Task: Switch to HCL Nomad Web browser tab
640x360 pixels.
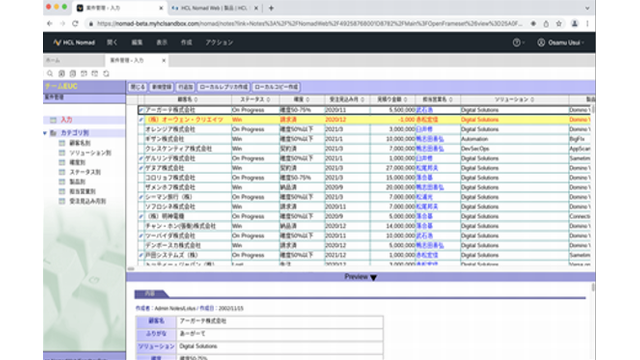Action: 214,8
